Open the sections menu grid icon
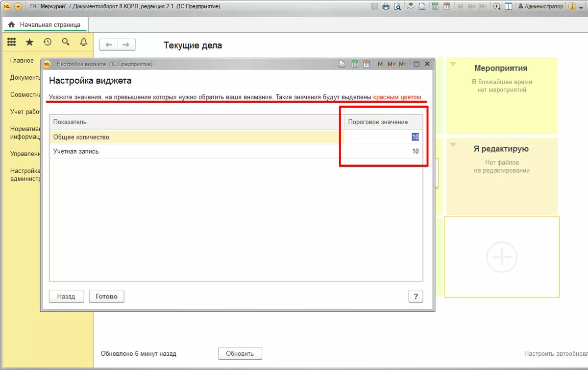Screen dimensions: 588x370 point(12,42)
